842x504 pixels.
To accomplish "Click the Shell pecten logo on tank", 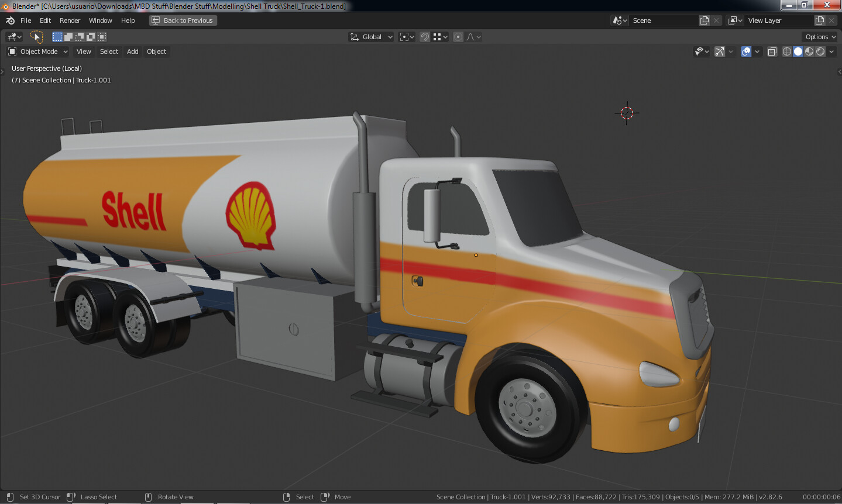I will 251,215.
